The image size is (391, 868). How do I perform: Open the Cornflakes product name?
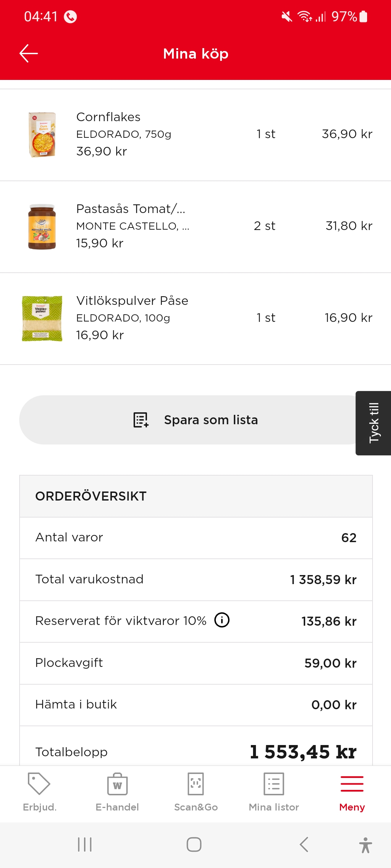click(x=108, y=117)
